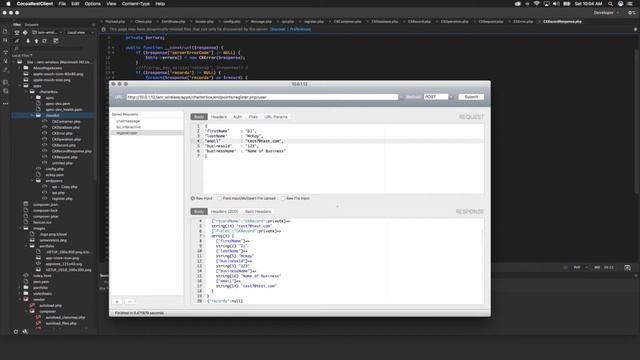The image size is (640, 360).
Task: Open the Developer workspace dropdown
Action: click(606, 13)
